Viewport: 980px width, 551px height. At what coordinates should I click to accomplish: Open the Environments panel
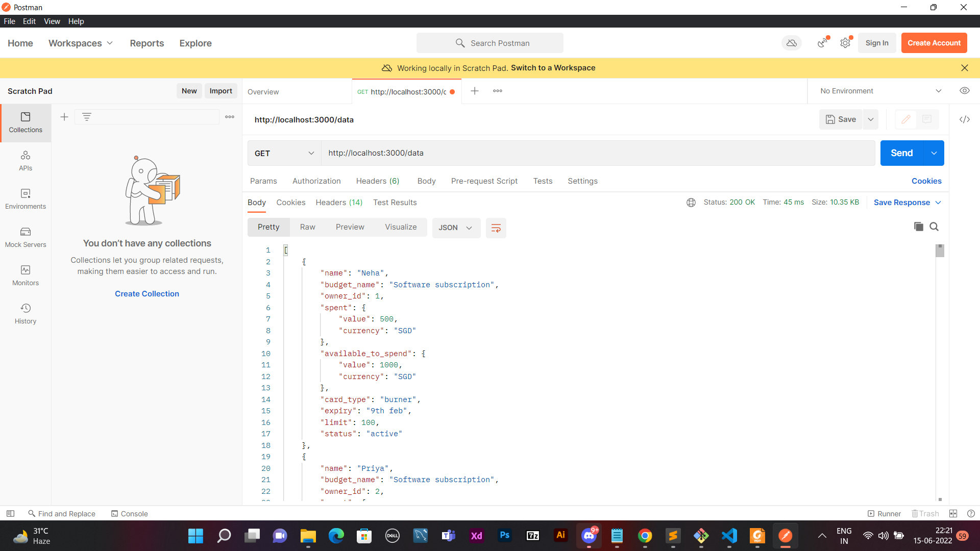point(26,199)
